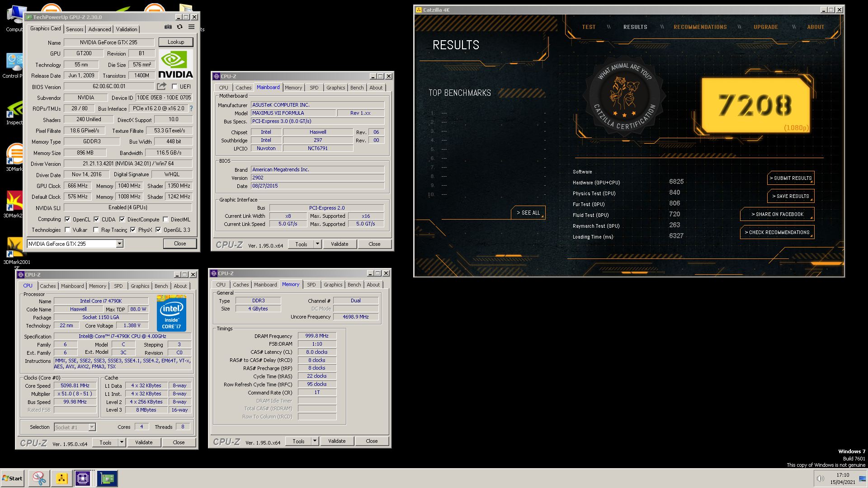Click the BIOS Version field in GPU-Z

pyautogui.click(x=110, y=86)
